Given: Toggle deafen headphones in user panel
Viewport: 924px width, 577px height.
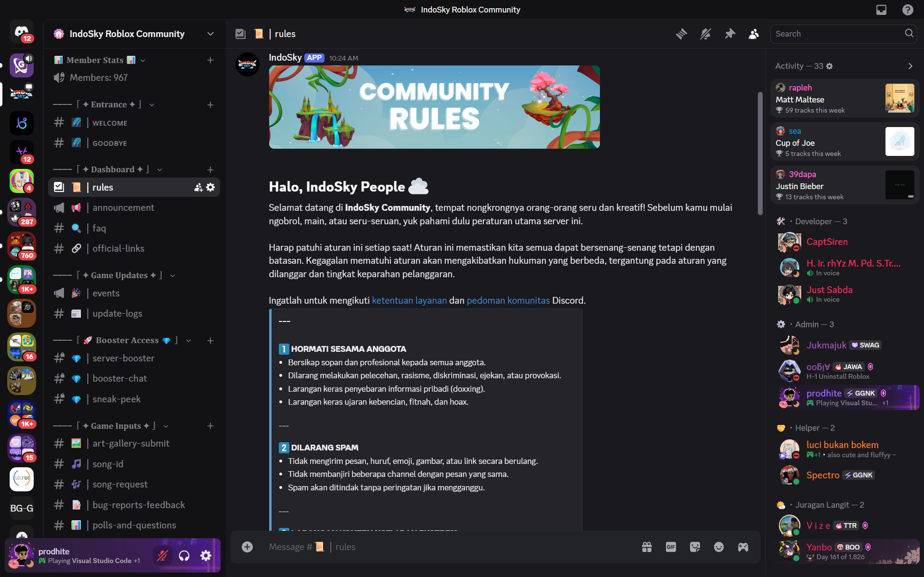Looking at the screenshot, I should (184, 556).
